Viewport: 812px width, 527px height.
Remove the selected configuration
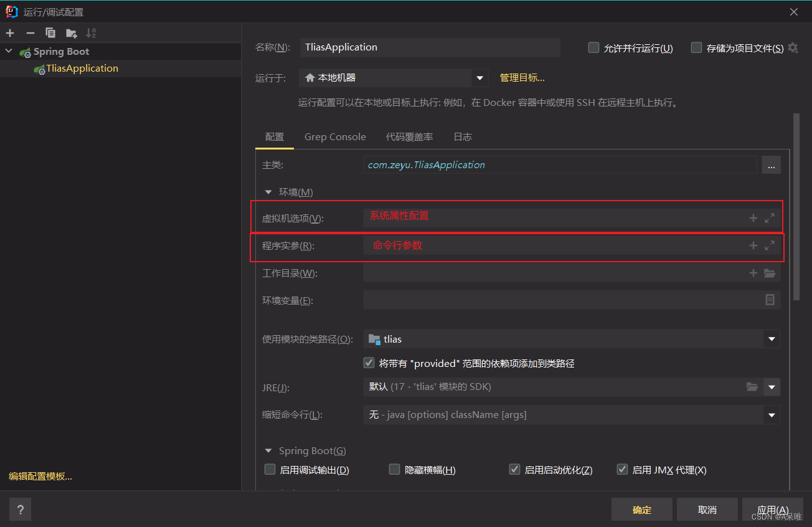click(29, 32)
